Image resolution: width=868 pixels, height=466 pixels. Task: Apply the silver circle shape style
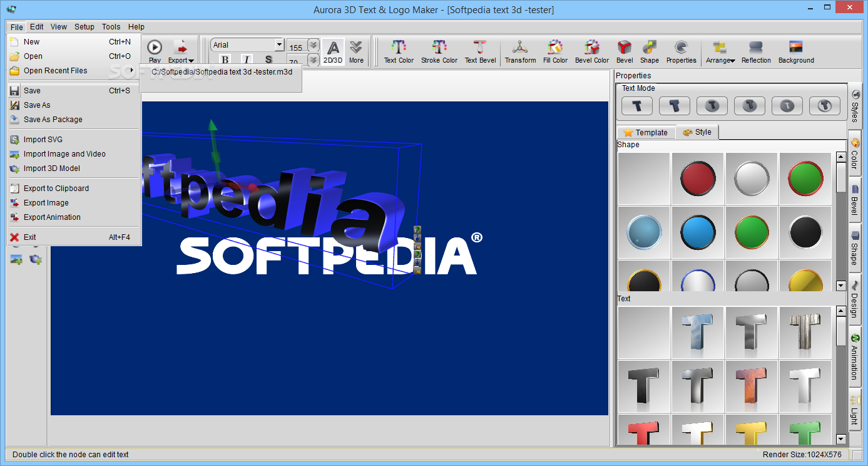tap(752, 179)
